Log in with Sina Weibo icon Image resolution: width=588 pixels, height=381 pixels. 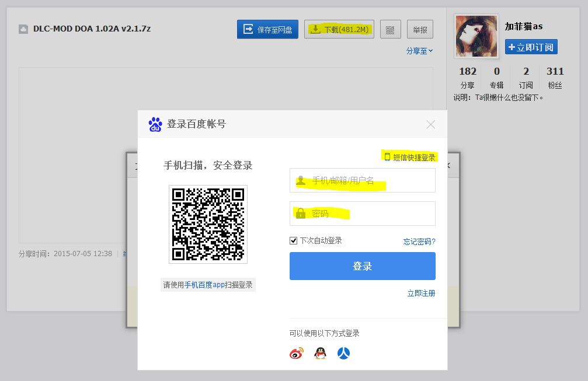pyautogui.click(x=296, y=353)
